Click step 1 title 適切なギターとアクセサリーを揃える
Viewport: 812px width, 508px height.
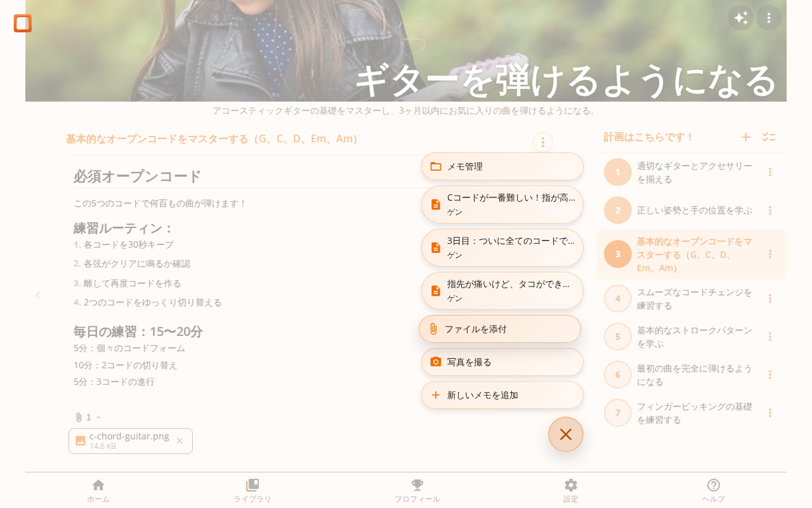pyautogui.click(x=695, y=172)
